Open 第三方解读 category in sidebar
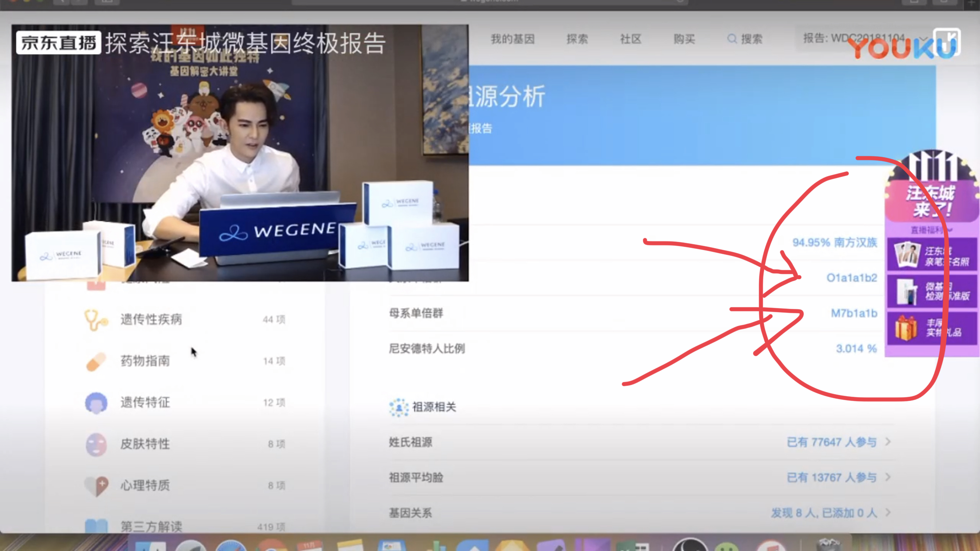 point(185,527)
